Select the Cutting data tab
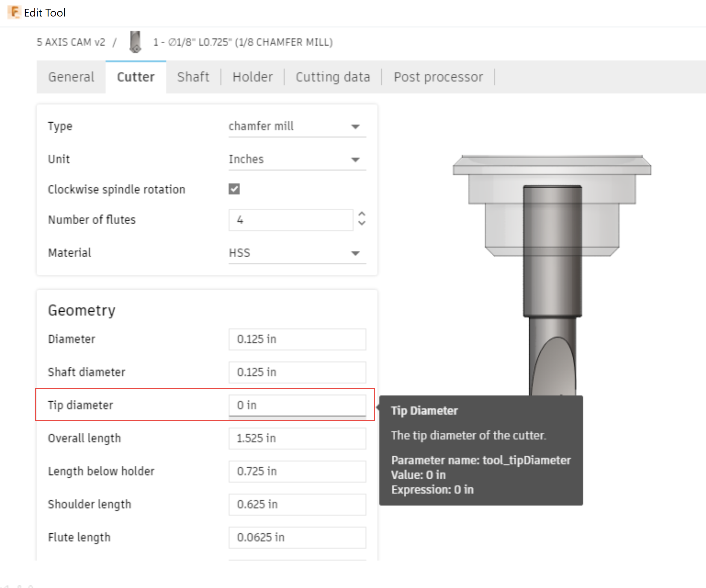Viewport: 706px width, 588px height. click(x=333, y=77)
